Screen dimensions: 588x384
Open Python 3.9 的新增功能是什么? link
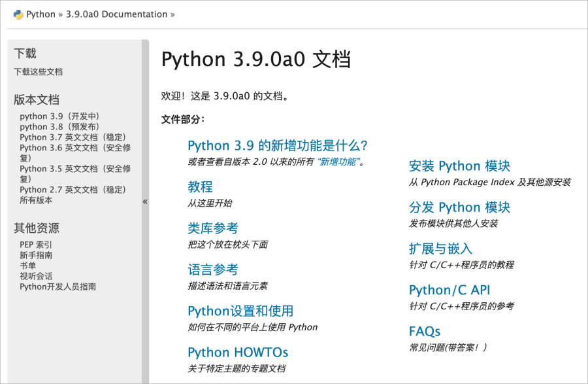(x=278, y=146)
